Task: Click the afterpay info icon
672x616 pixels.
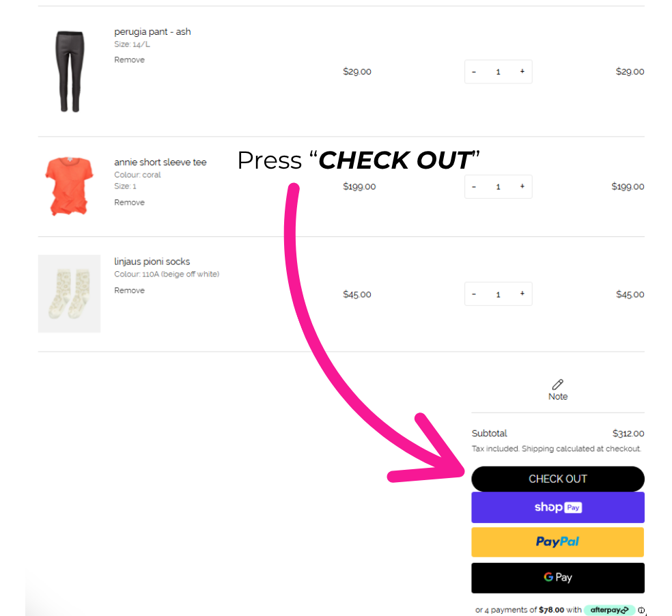Action: [x=641, y=610]
